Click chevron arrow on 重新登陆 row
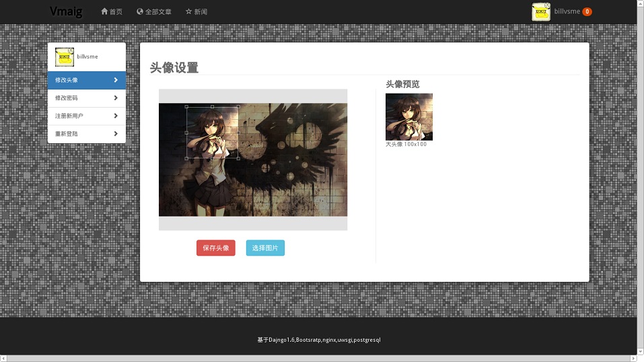The image size is (644, 362). pyautogui.click(x=116, y=133)
